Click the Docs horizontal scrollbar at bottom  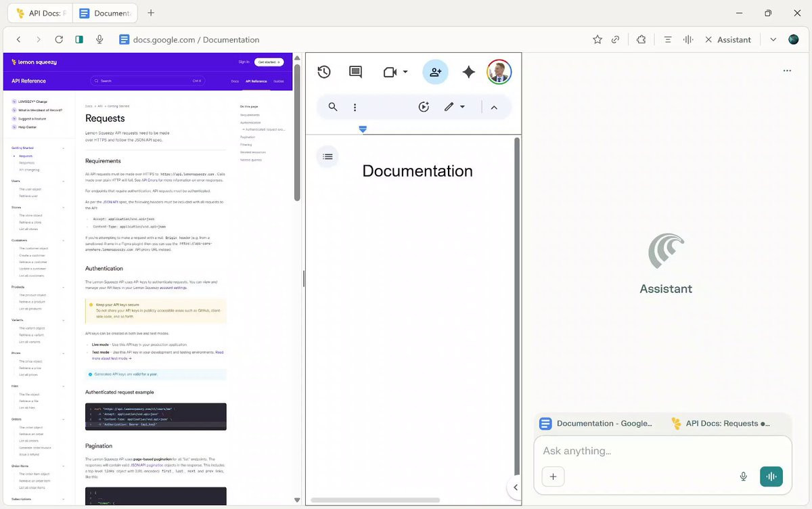tap(376, 500)
